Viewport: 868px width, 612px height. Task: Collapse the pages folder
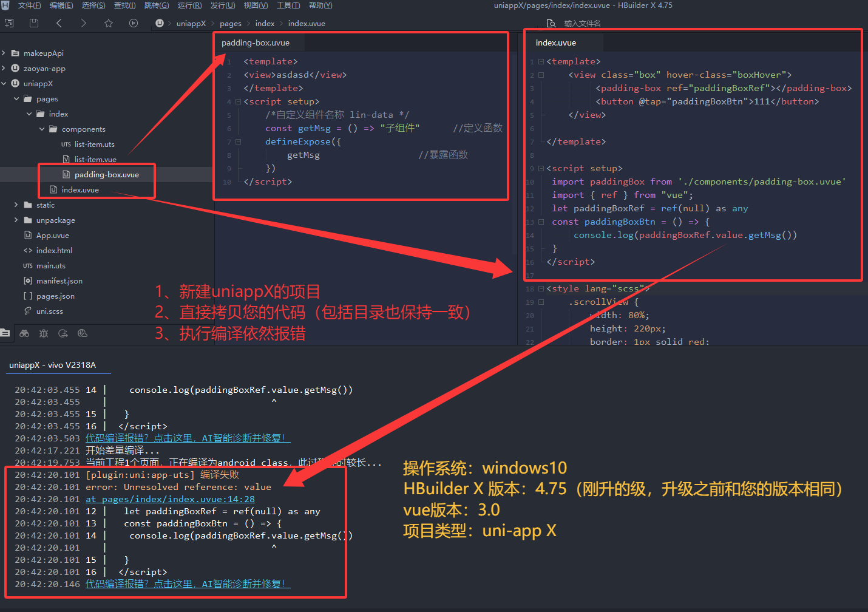16,99
